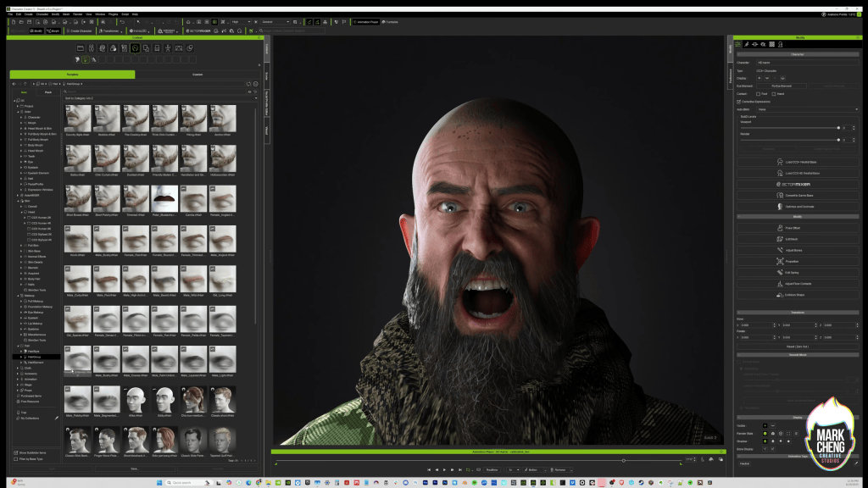Select the Skin content category icon
The image size is (868, 488).
113,48
